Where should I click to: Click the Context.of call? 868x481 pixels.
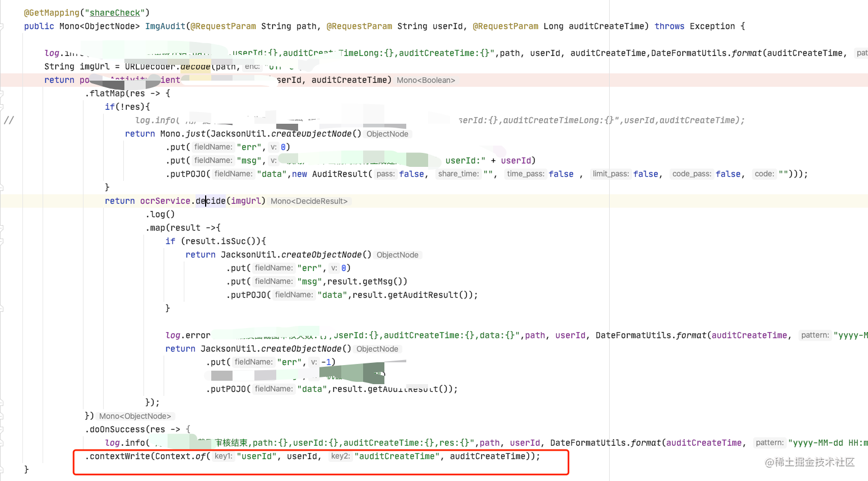(x=180, y=456)
